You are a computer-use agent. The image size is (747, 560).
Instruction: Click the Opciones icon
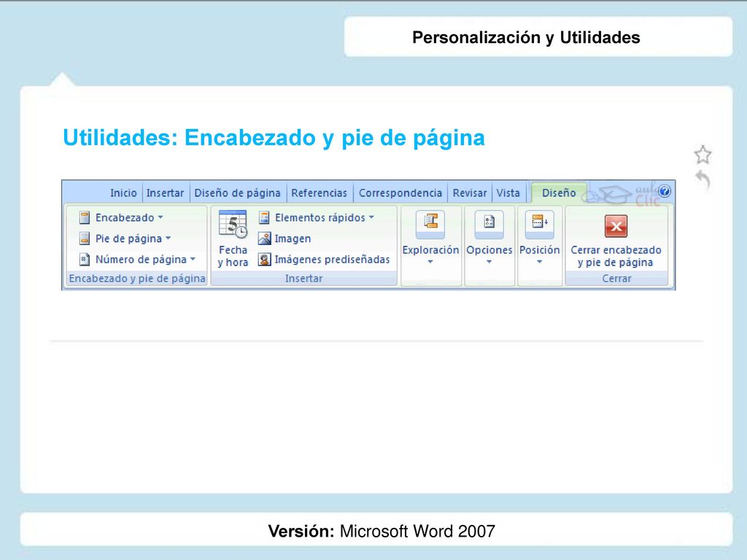pos(489,224)
